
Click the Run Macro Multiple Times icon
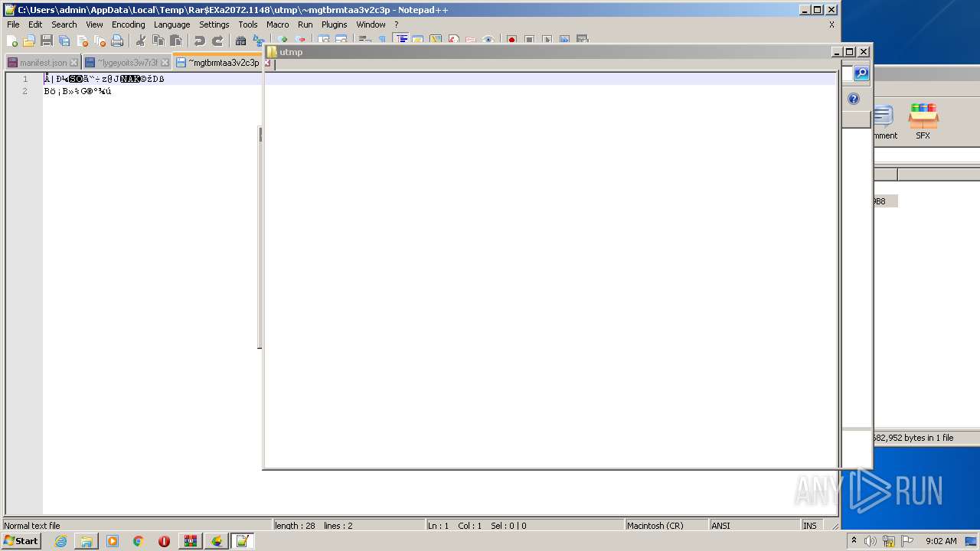(x=564, y=40)
